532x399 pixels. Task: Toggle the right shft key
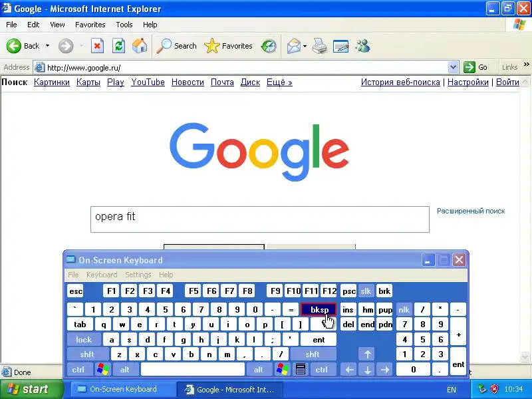313,354
